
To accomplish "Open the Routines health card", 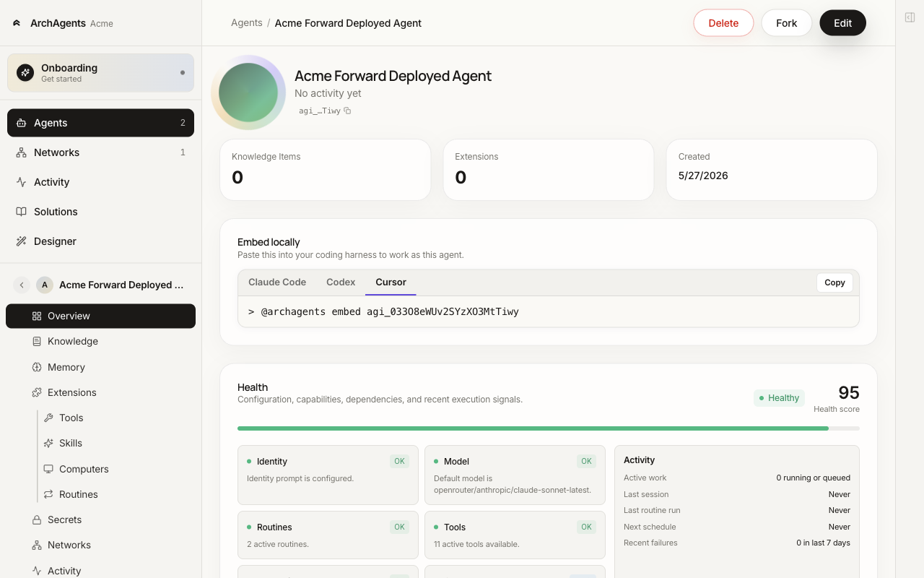I will point(328,535).
